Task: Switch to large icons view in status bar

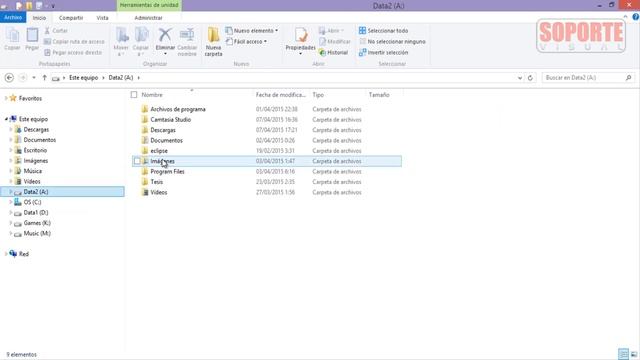Action: 634,354
